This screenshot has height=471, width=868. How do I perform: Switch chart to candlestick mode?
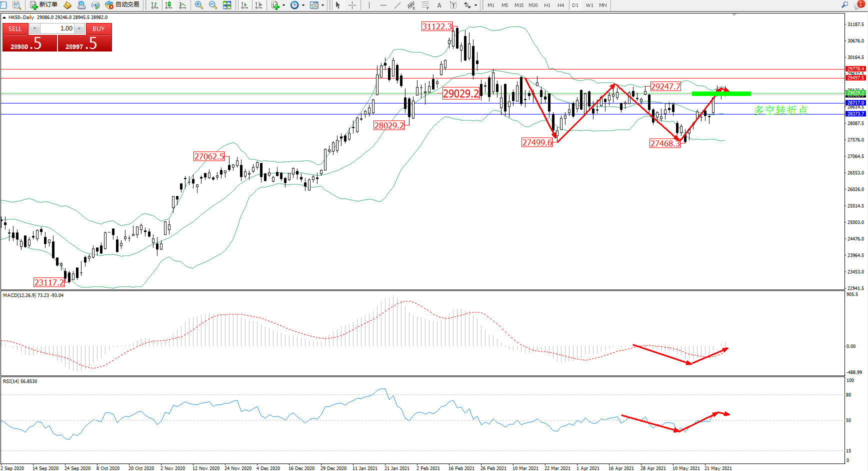(168, 5)
